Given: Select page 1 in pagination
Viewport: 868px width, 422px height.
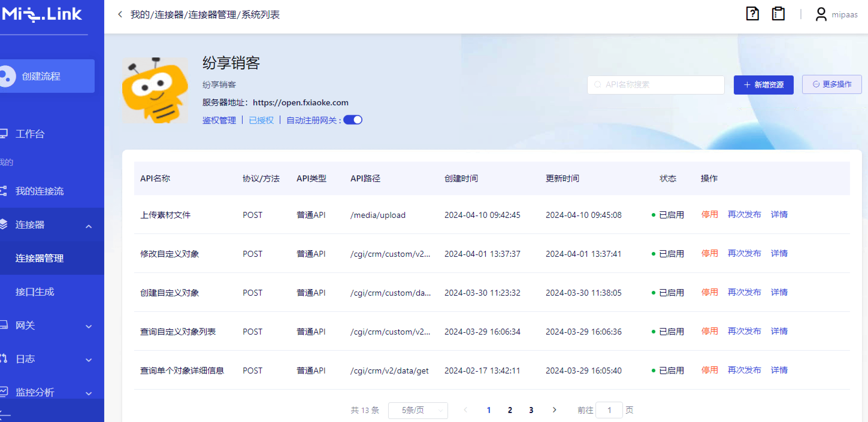Looking at the screenshot, I should pyautogui.click(x=489, y=410).
